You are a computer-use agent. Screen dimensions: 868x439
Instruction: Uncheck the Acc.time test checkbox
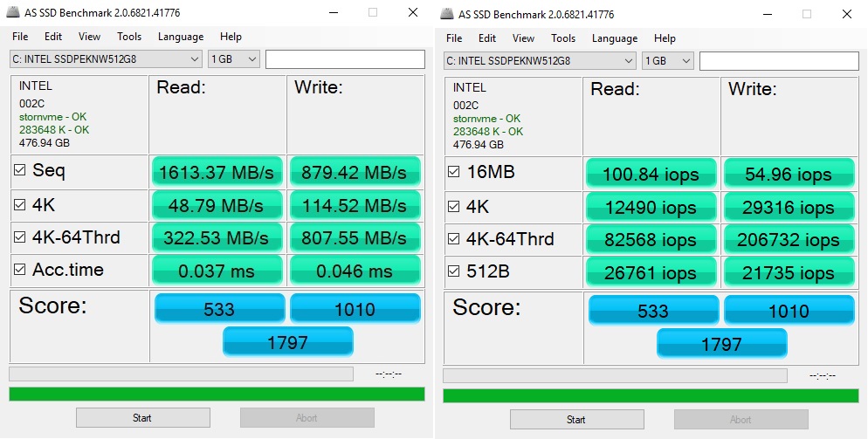click(20, 270)
